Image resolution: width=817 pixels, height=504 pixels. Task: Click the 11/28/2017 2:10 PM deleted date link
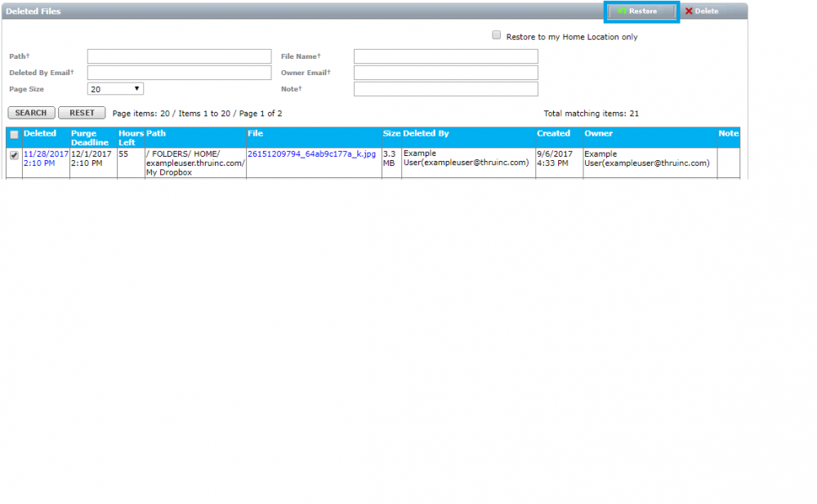tap(46, 158)
